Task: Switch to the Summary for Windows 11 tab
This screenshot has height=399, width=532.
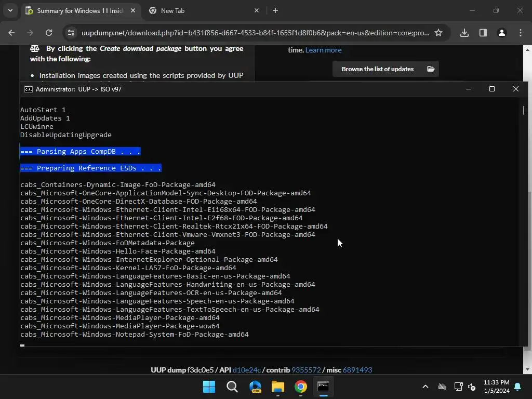Action: click(x=81, y=11)
